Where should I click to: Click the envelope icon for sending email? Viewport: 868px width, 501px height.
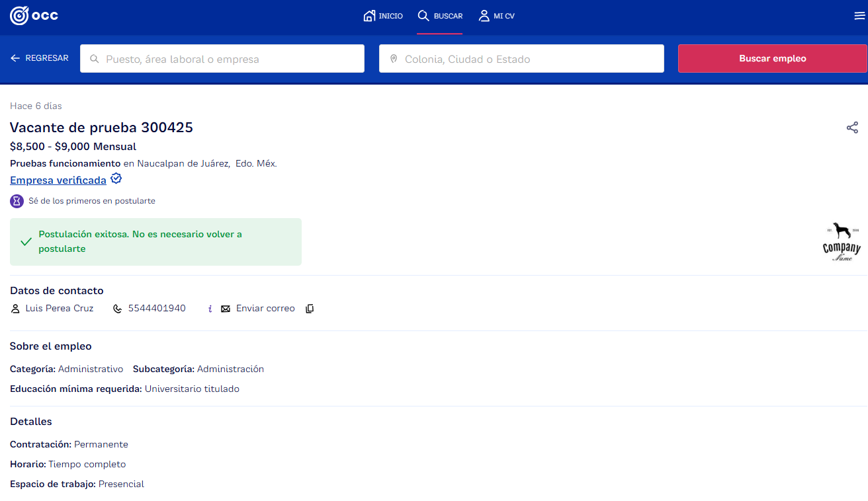click(x=226, y=309)
